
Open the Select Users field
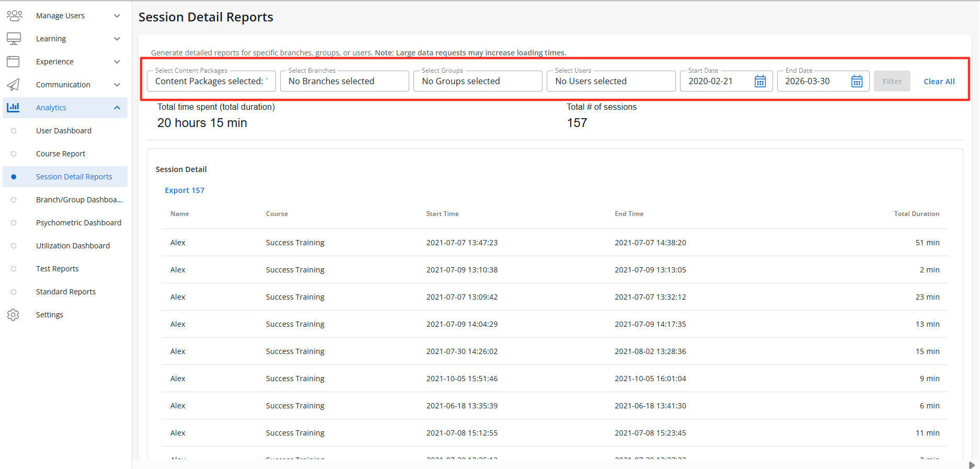(x=610, y=82)
